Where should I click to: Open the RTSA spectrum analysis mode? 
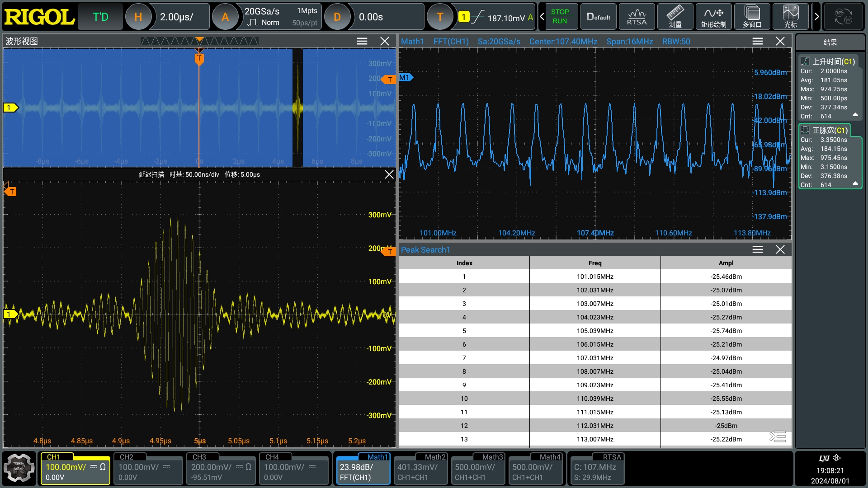pyautogui.click(x=637, y=17)
